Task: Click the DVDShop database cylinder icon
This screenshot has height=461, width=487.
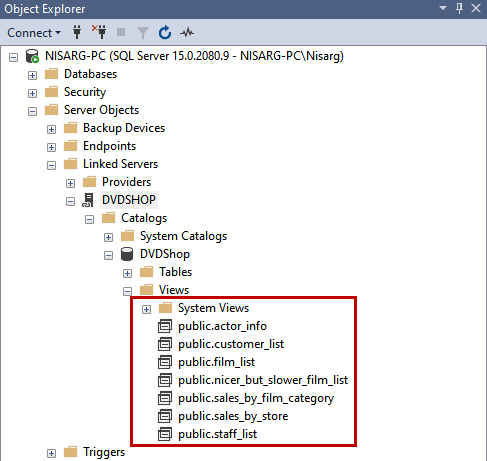Action: [x=127, y=254]
